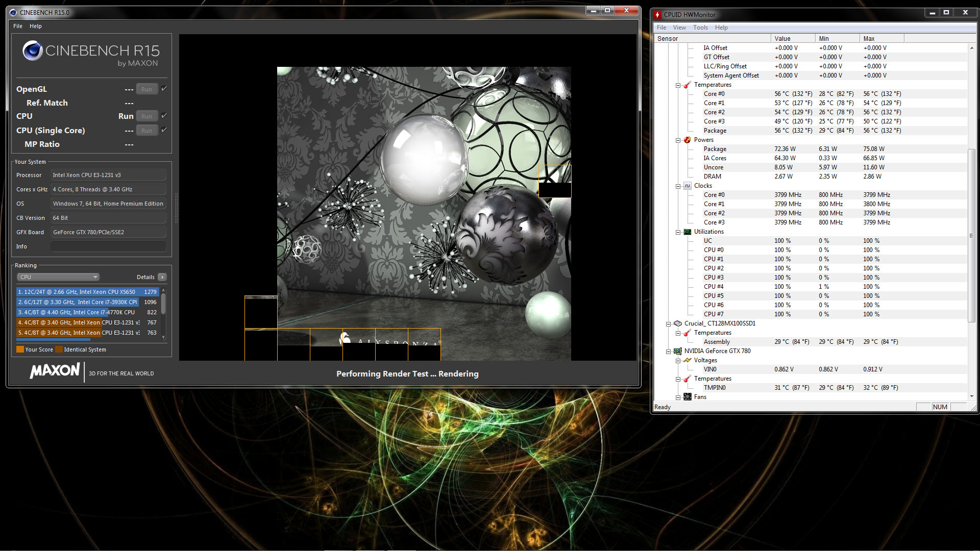Click the Crucial SSD drive icon
Viewport: 980px width, 551px height.
point(677,323)
